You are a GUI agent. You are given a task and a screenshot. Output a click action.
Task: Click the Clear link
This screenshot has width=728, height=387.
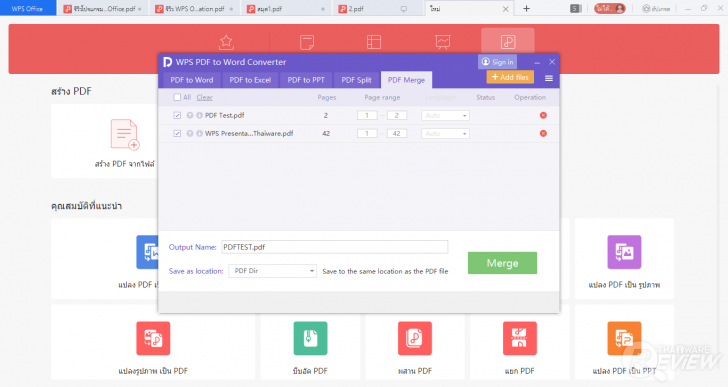click(x=204, y=97)
